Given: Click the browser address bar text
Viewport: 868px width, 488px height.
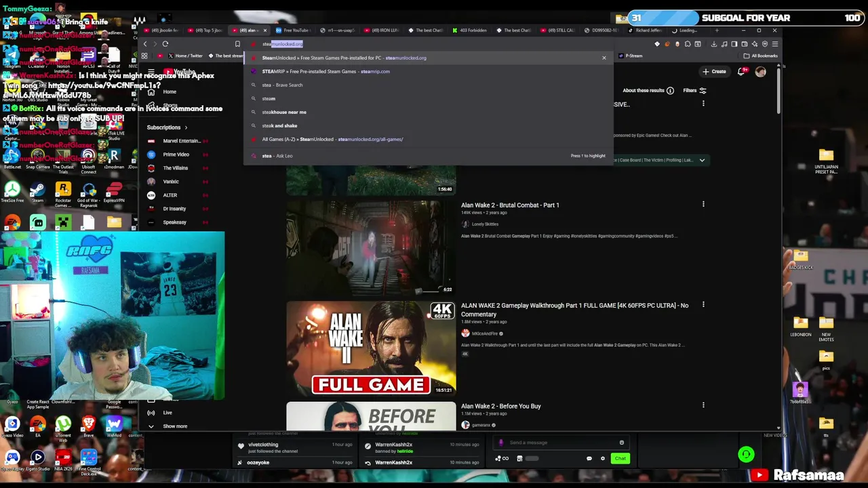Looking at the screenshot, I should point(282,44).
